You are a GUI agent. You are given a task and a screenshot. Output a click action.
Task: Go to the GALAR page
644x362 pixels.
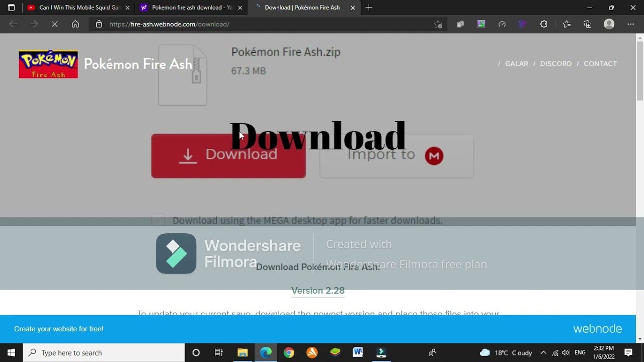[x=517, y=64]
